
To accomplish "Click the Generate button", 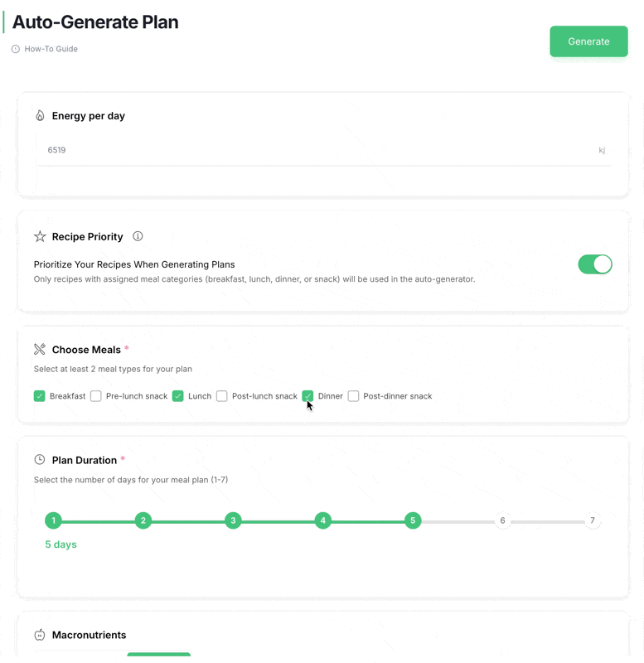I will [588, 41].
